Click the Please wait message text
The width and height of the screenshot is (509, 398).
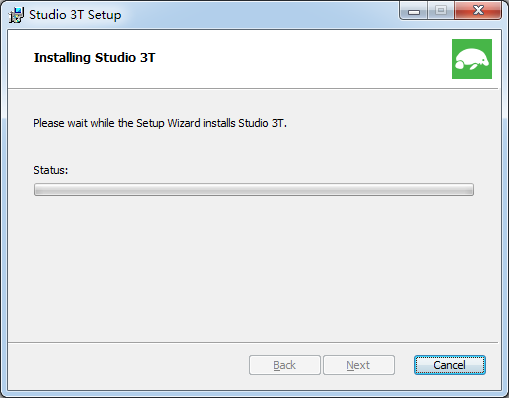(160, 123)
